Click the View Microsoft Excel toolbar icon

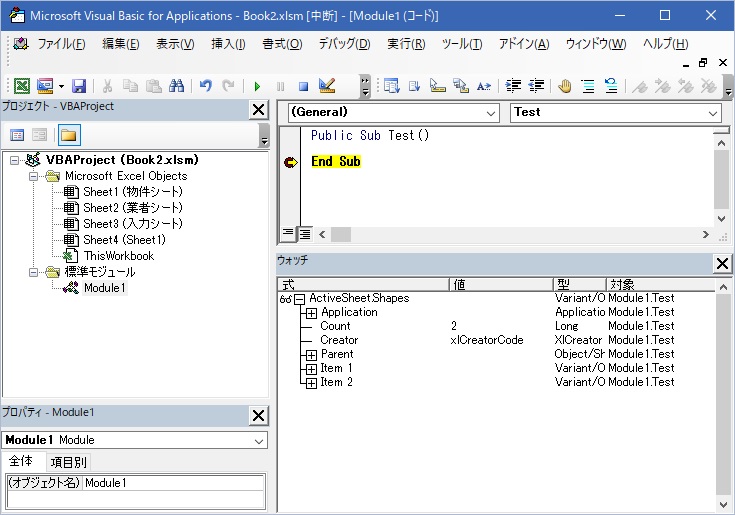(x=22, y=86)
